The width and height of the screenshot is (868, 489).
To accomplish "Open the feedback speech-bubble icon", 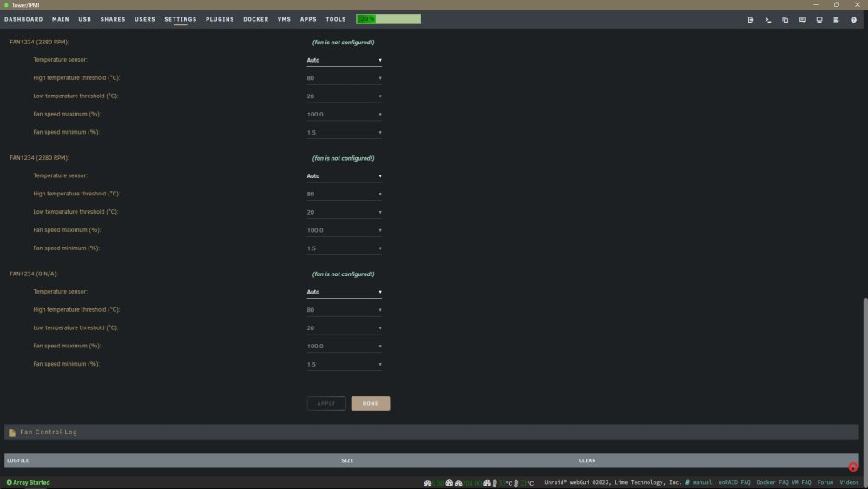I will pyautogui.click(x=802, y=19).
